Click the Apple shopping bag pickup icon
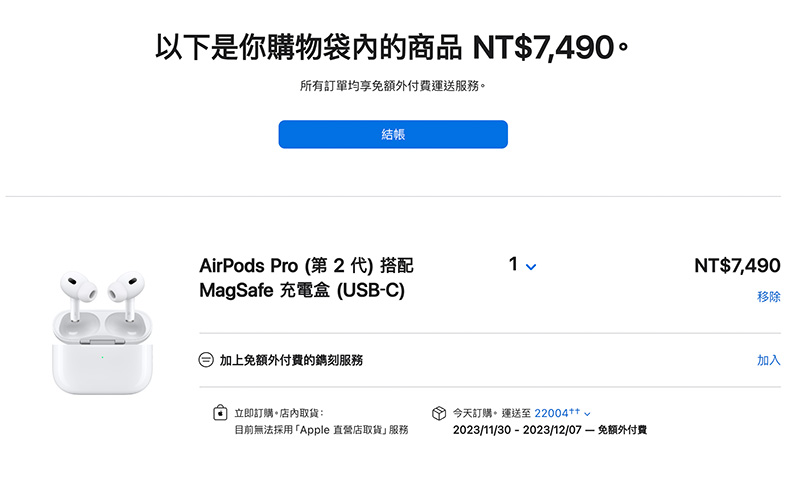This screenshot has height=483, width=800. [x=220, y=412]
